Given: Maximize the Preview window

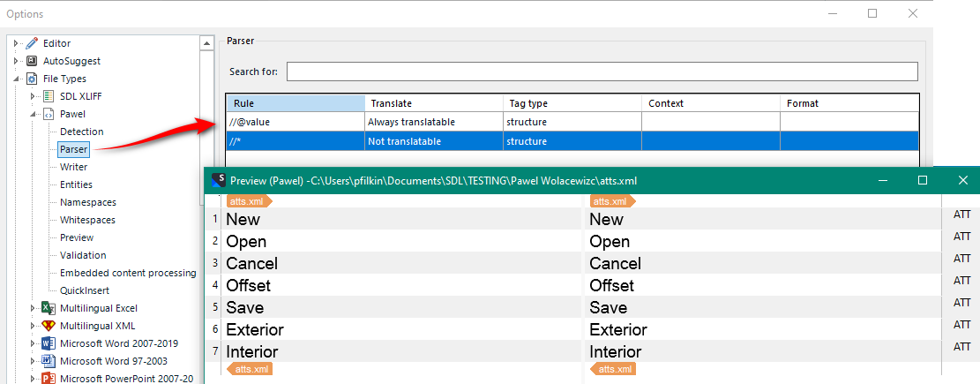Looking at the screenshot, I should (x=923, y=180).
